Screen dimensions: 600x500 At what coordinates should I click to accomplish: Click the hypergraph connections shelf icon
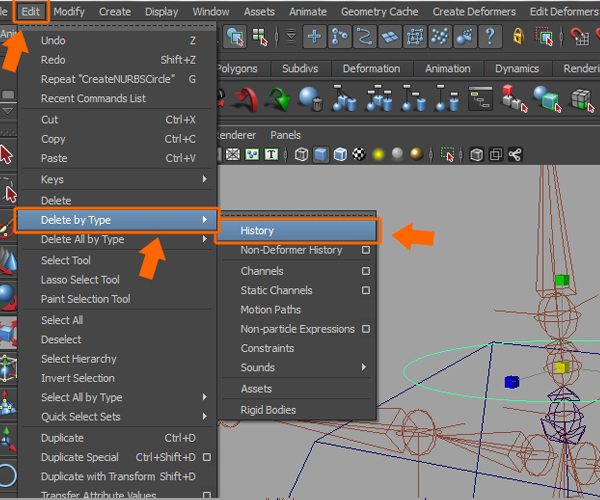tap(480, 98)
